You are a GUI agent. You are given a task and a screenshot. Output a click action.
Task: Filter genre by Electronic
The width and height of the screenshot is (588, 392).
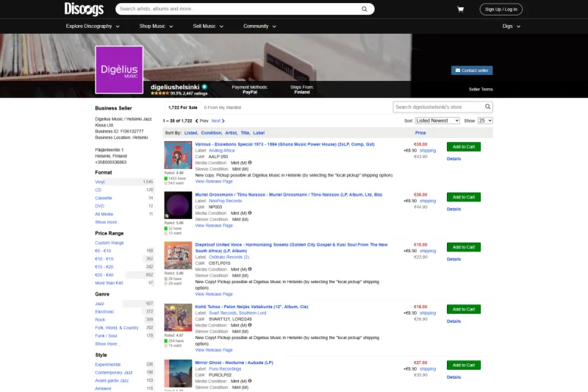[104, 312]
